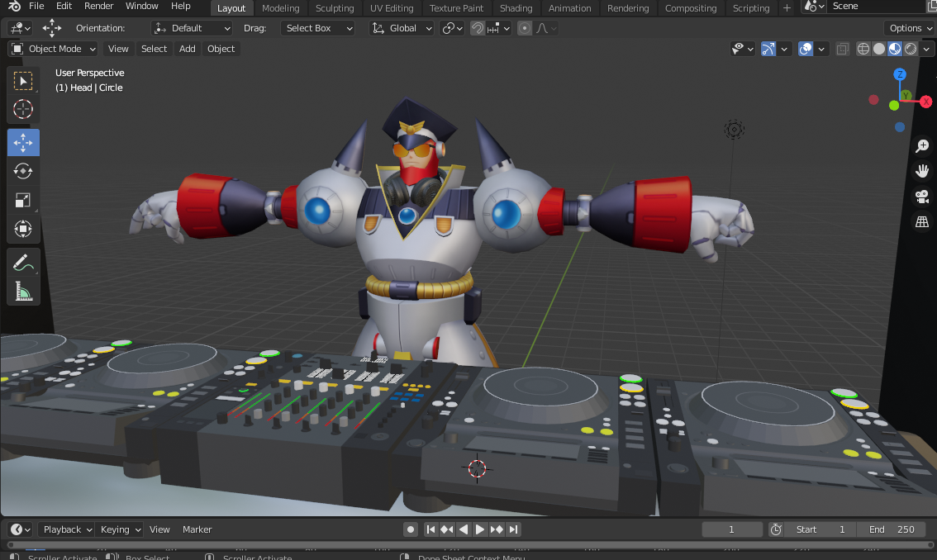Open the Help menu
This screenshot has height=560, width=937.
tap(180, 6)
